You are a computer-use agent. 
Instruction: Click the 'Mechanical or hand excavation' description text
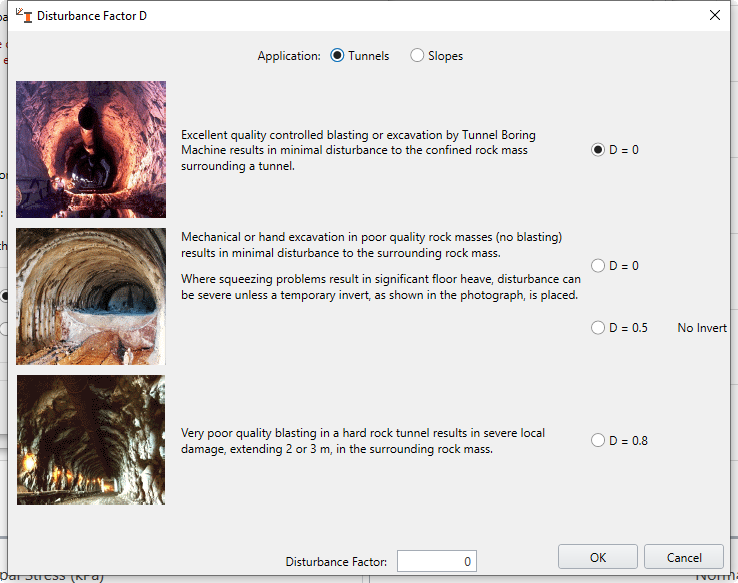coord(372,244)
